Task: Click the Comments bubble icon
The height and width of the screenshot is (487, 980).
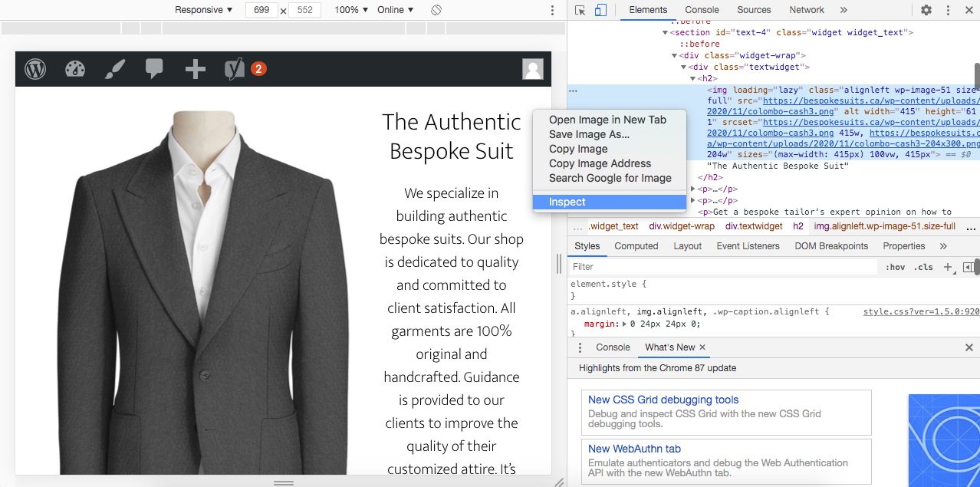Action: (154, 69)
